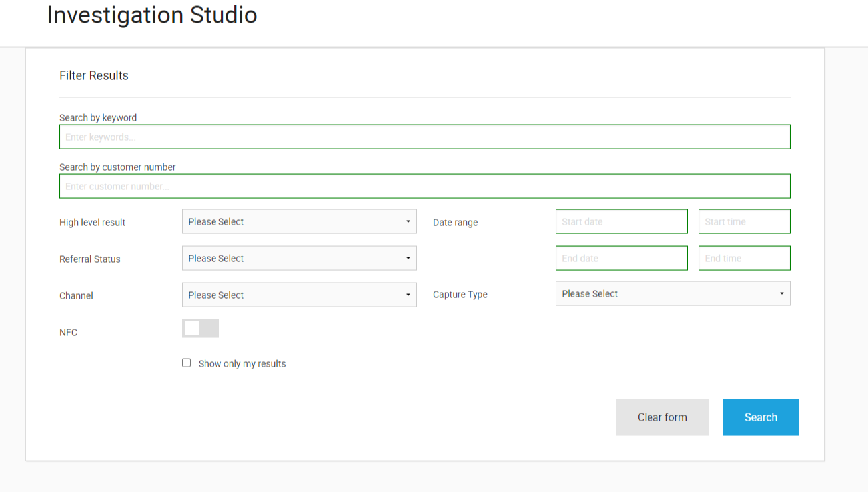Click into the End date field
The width and height of the screenshot is (868, 492).
[622, 259]
